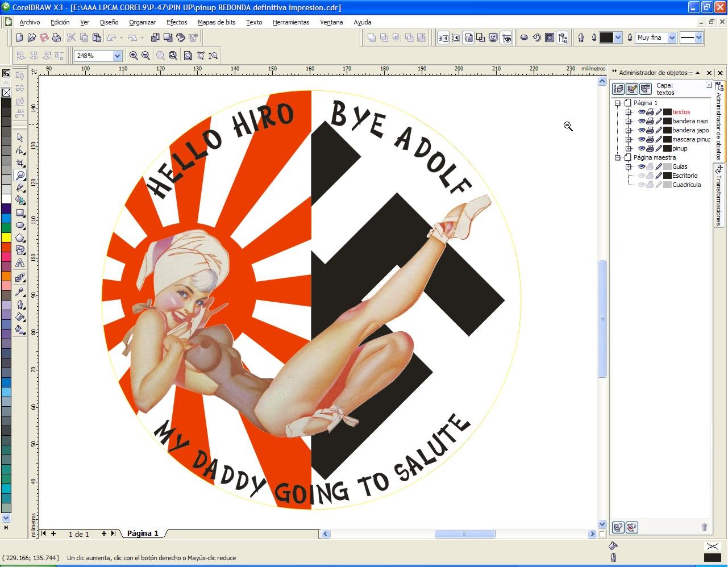
Task: Click the New Layer icon at panel bottom
Action: tap(618, 527)
